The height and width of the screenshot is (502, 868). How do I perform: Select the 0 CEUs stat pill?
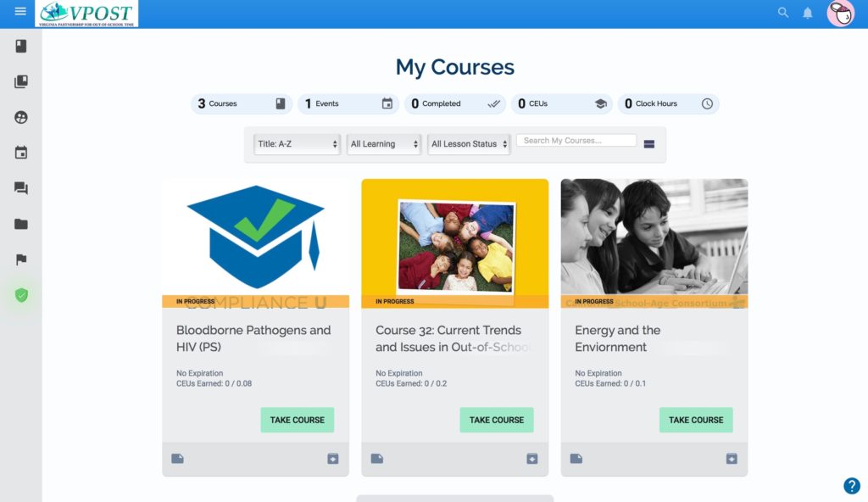(x=562, y=103)
